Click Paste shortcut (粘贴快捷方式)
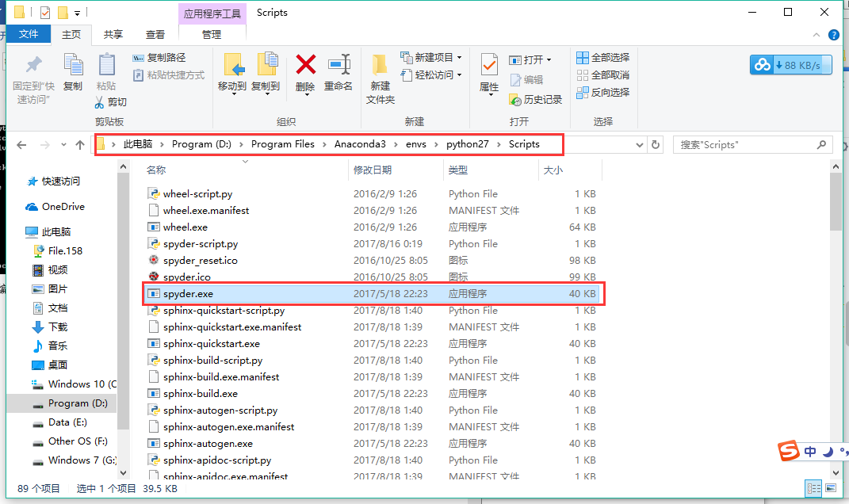Viewport: 849px width, 504px height. coord(169,75)
